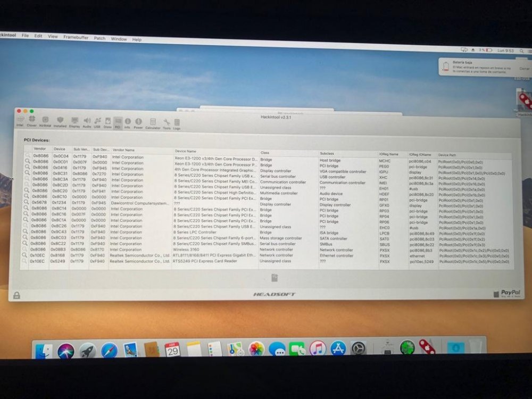Open the Patch menu
The height and width of the screenshot is (399, 532).
tap(99, 38)
